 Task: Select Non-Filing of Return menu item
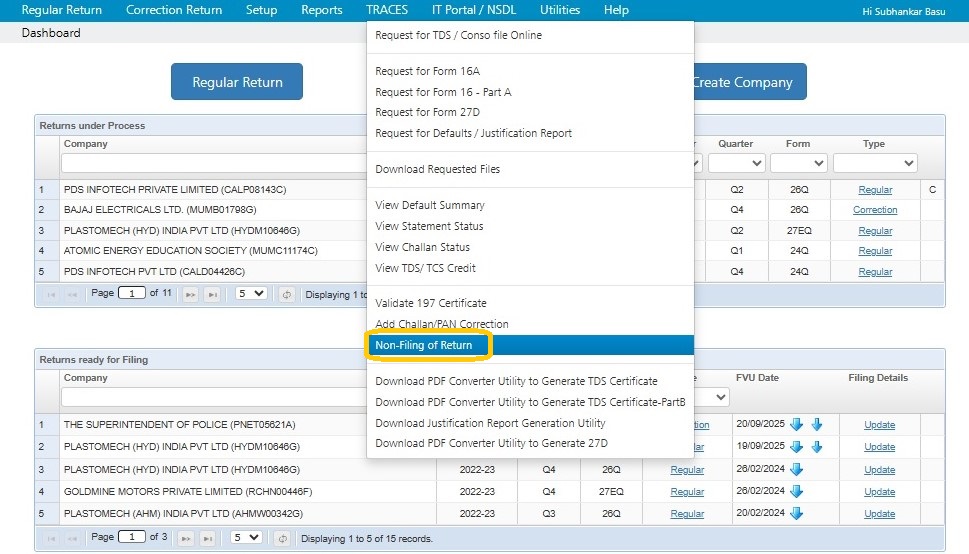pyautogui.click(x=424, y=345)
